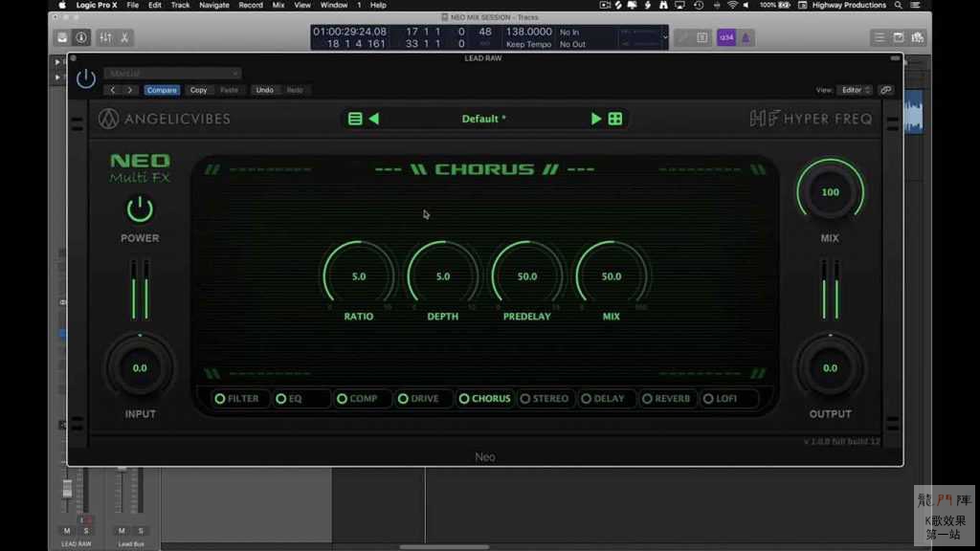
Task: Open the Neo preset list icon
Action: point(355,119)
